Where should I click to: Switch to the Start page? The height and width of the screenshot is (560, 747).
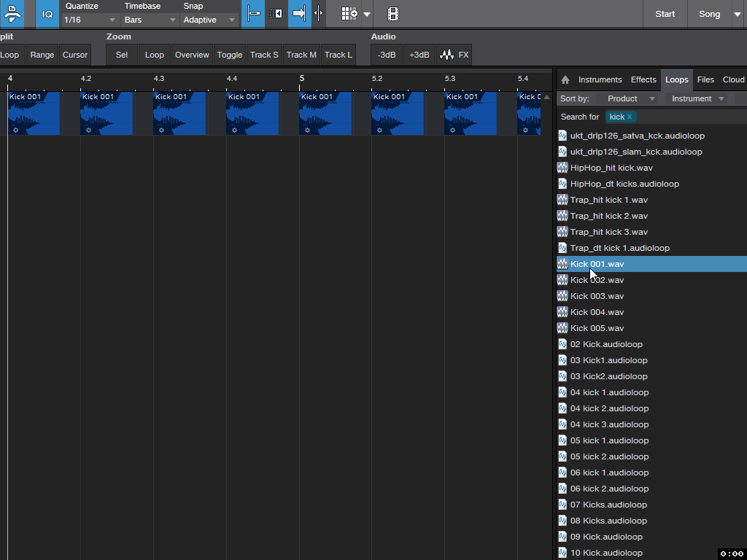point(665,14)
